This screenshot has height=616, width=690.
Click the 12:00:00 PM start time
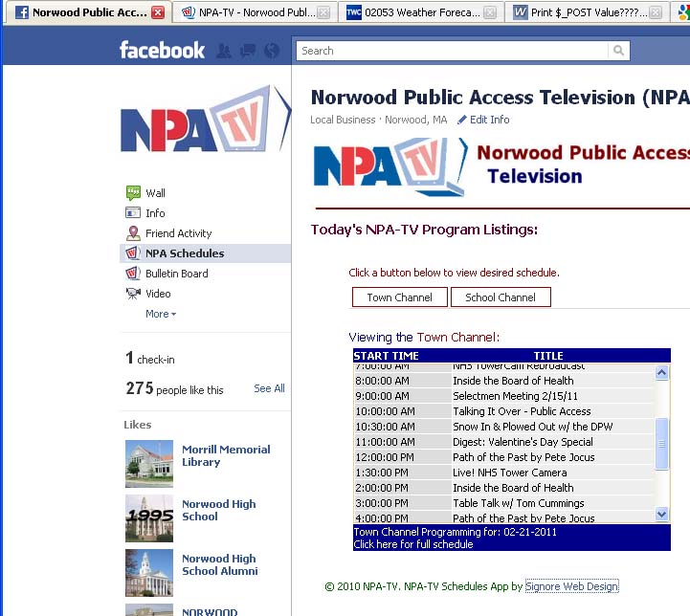[x=385, y=457]
